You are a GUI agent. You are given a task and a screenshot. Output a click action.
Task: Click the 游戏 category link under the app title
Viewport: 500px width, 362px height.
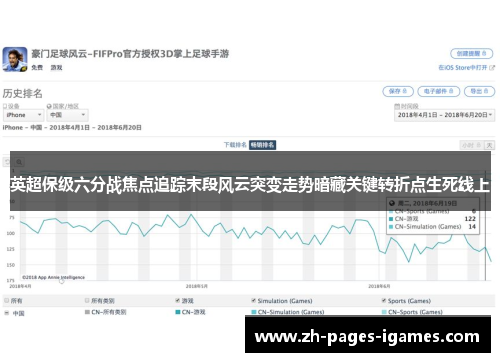56,68
